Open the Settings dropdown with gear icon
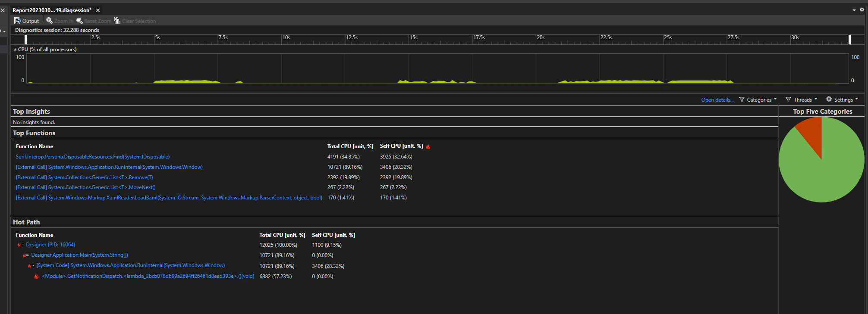 [842, 100]
